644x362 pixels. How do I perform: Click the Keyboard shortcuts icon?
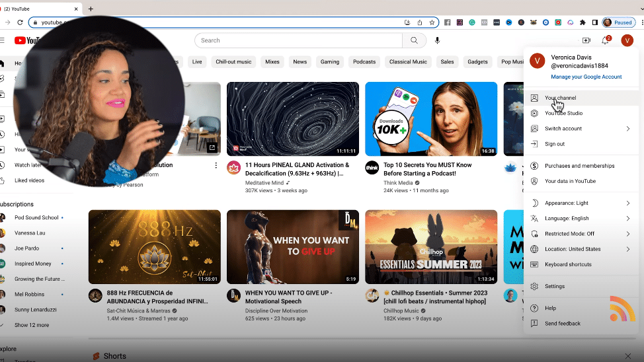534,265
